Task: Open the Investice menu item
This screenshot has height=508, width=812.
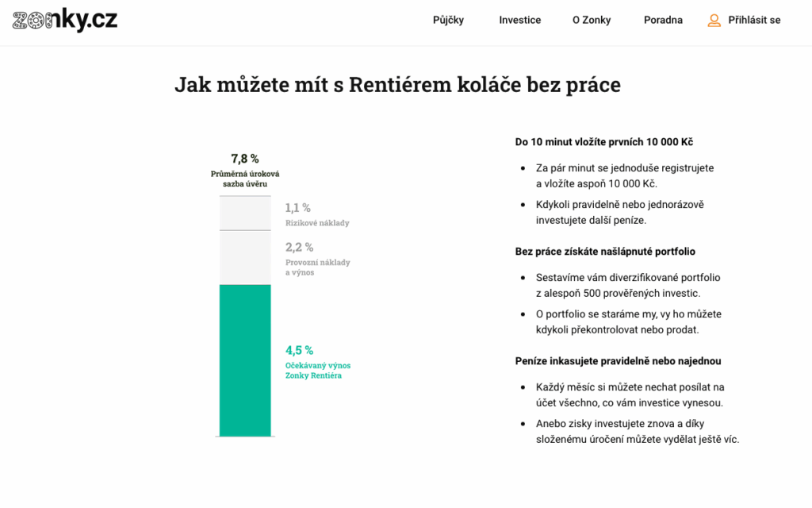Action: [x=519, y=20]
